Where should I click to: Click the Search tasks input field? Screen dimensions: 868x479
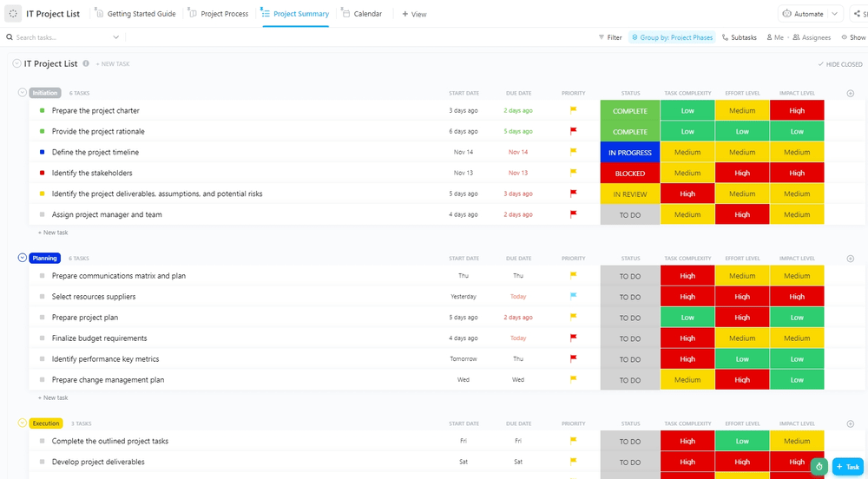pos(61,37)
